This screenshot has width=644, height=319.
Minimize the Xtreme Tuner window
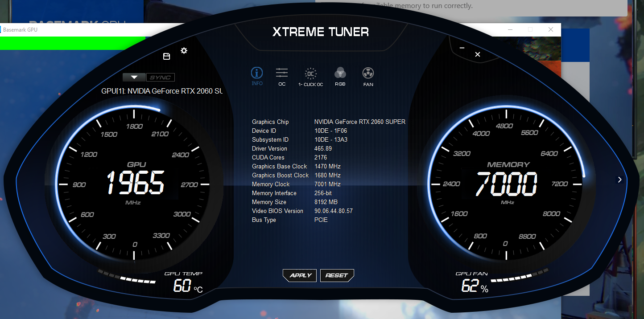pyautogui.click(x=462, y=48)
